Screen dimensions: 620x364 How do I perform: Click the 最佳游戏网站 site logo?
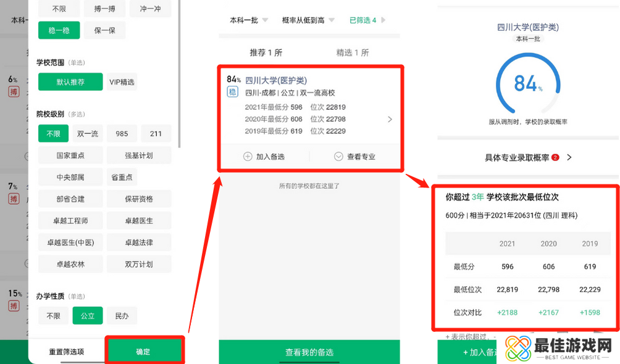558,349
